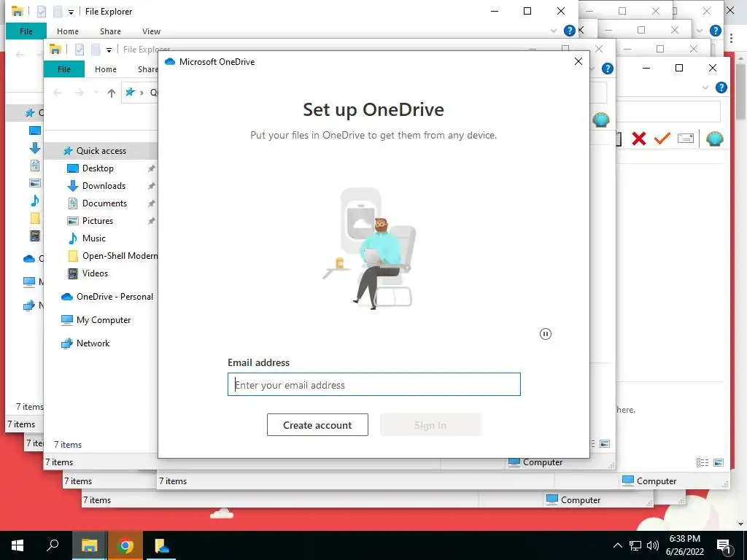Expand ribbon chevron in the right Explorer window
The height and width of the screenshot is (560, 747).
click(705, 87)
